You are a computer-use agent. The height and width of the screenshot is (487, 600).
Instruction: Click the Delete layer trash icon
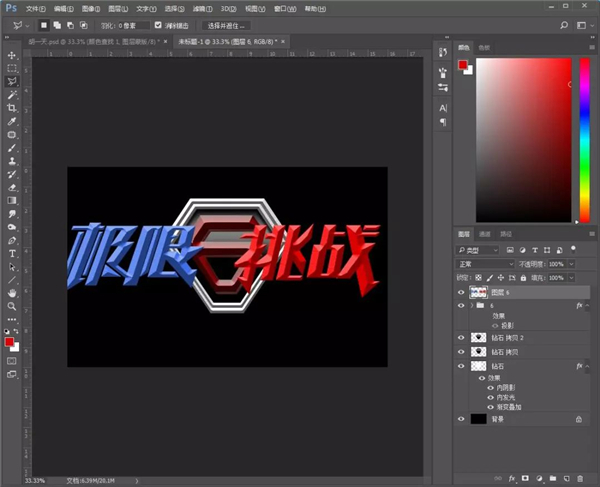coord(580,478)
